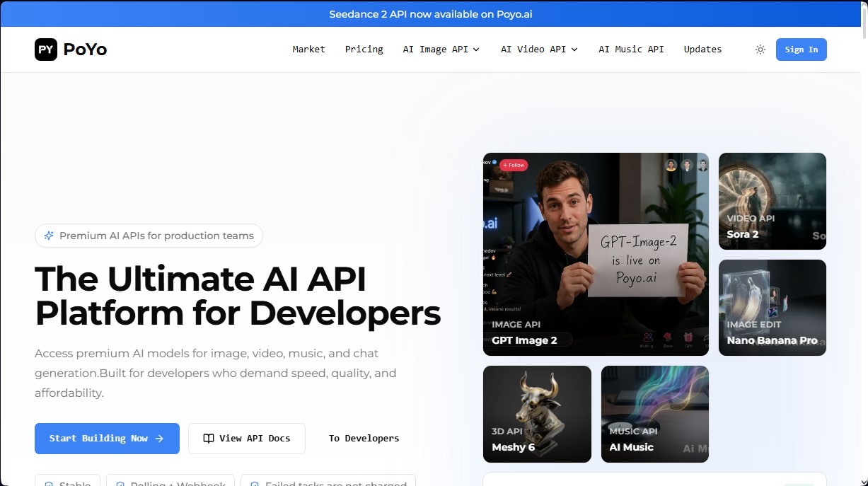
Task: Open the AI Music card
Action: click(655, 414)
